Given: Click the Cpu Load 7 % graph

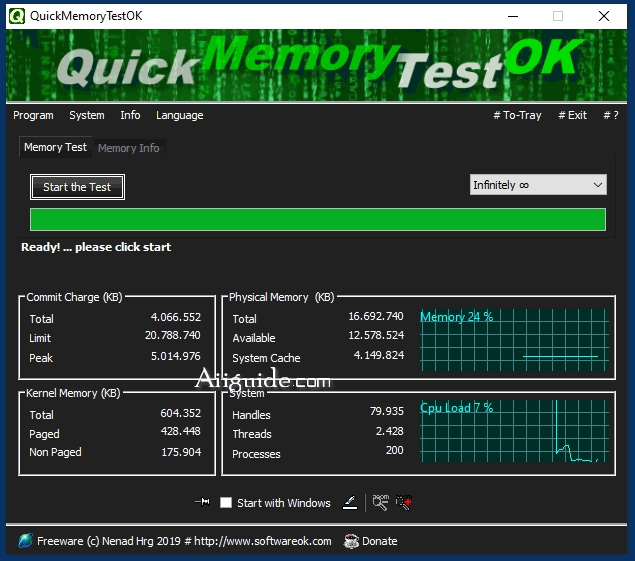Looking at the screenshot, I should click(x=514, y=431).
